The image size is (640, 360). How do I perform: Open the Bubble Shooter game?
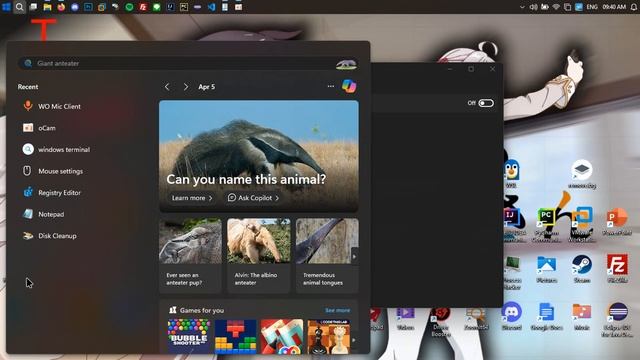click(x=189, y=336)
